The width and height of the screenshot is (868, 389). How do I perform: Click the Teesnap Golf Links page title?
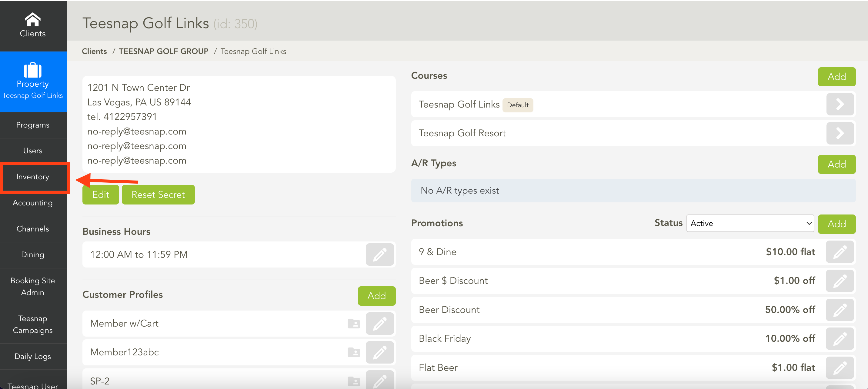click(145, 23)
